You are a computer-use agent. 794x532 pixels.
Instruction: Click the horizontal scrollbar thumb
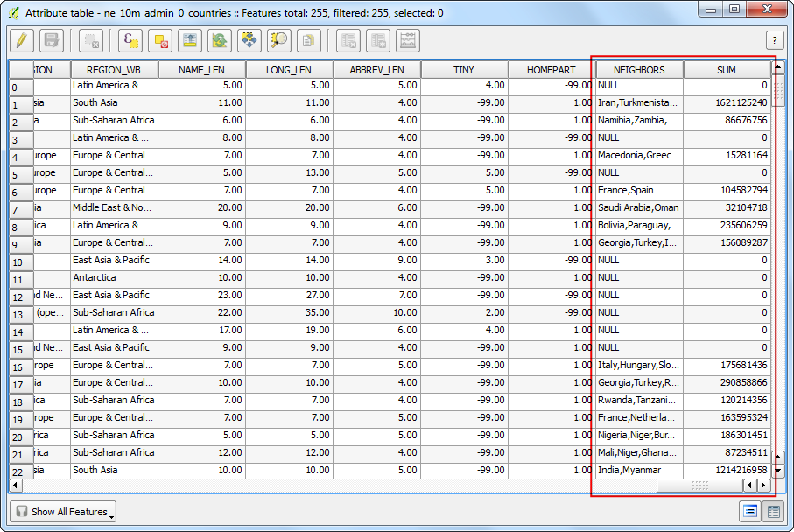pos(699,486)
